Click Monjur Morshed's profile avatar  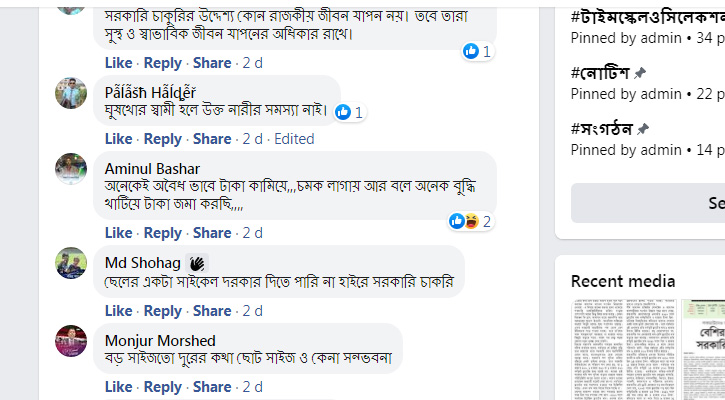click(x=70, y=341)
